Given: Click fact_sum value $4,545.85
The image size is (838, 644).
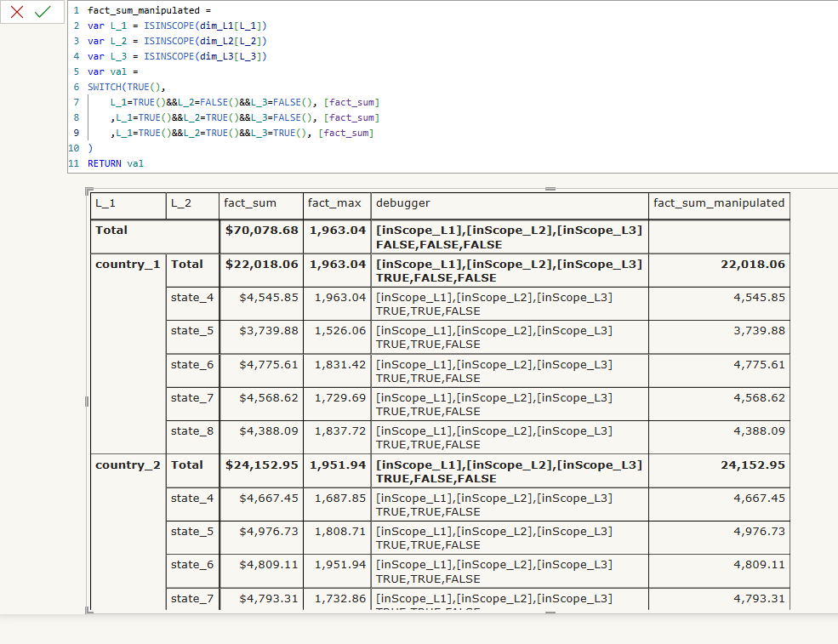Looking at the screenshot, I should click(268, 298).
